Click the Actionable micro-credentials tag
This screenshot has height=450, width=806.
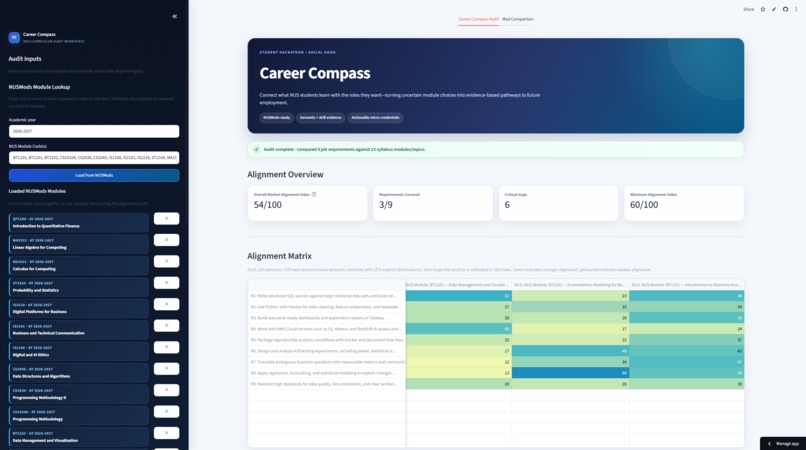click(375, 118)
